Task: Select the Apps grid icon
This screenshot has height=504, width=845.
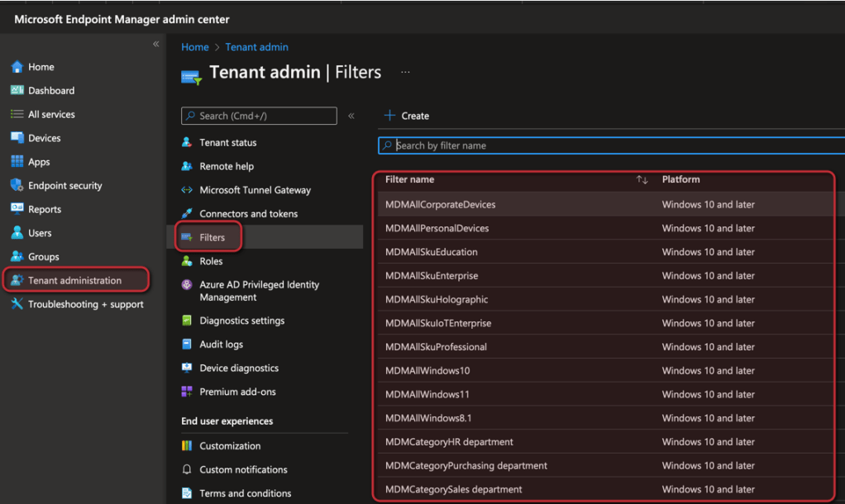Action: click(17, 162)
